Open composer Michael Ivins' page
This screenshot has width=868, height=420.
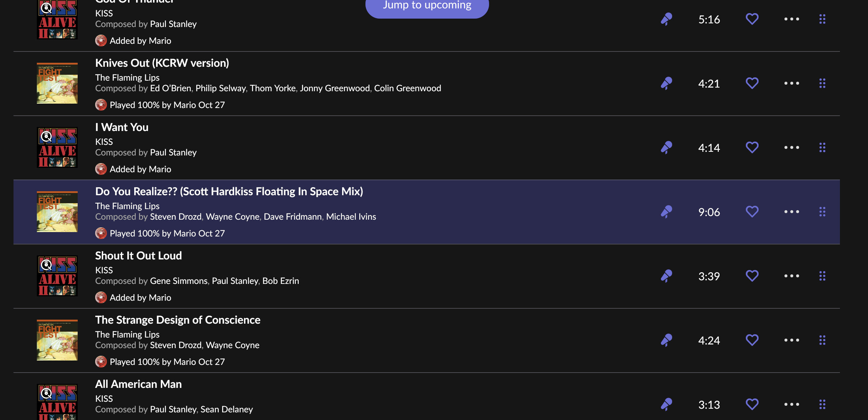pos(351,217)
